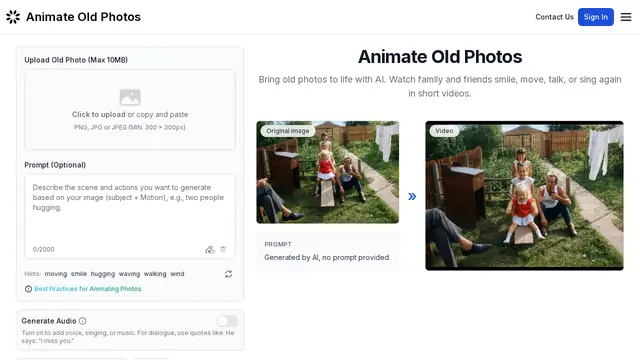Click the Animate Old Photos site title
Image resolution: width=640 pixels, height=360 pixels.
(83, 17)
